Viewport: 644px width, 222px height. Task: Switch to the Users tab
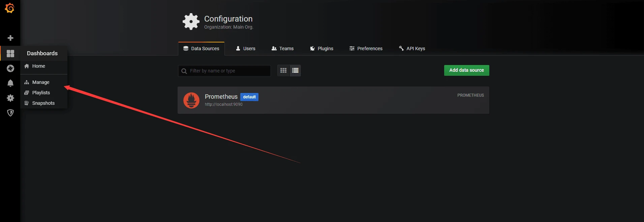pos(246,49)
